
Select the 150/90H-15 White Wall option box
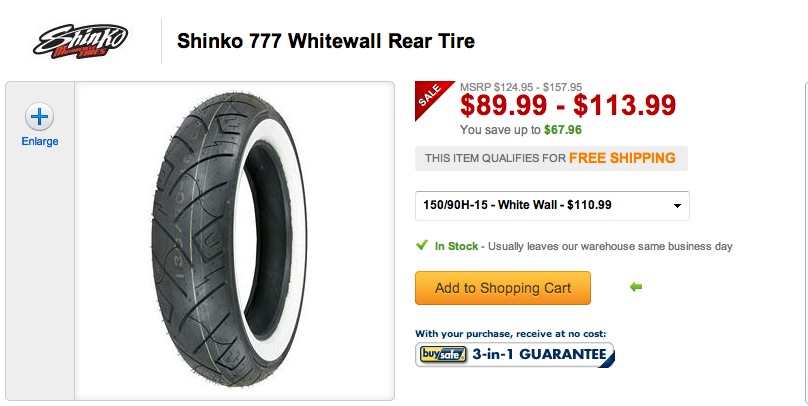click(552, 206)
